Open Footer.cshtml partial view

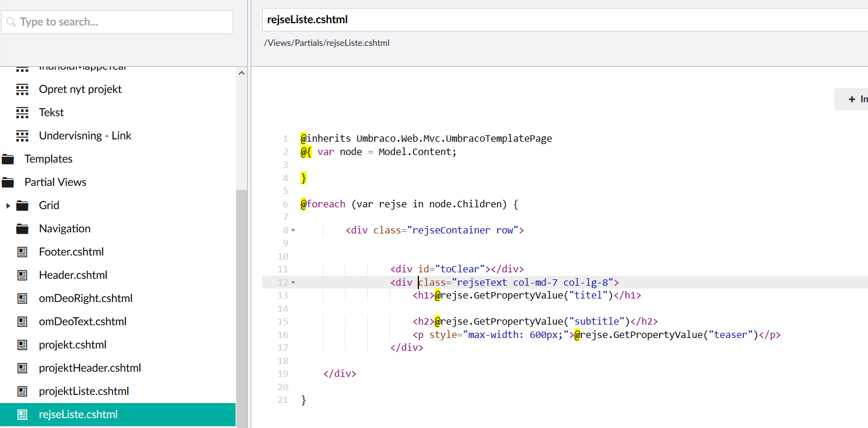71,252
